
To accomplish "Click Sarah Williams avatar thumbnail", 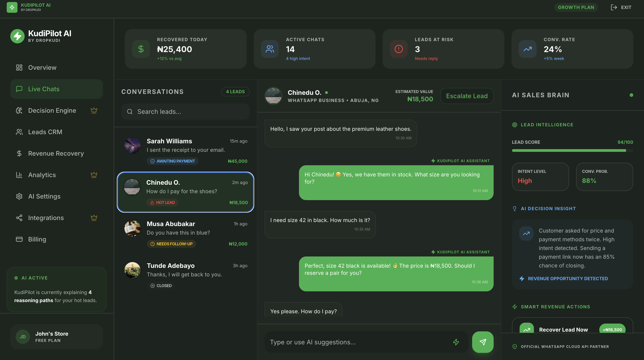I will click(x=132, y=145).
